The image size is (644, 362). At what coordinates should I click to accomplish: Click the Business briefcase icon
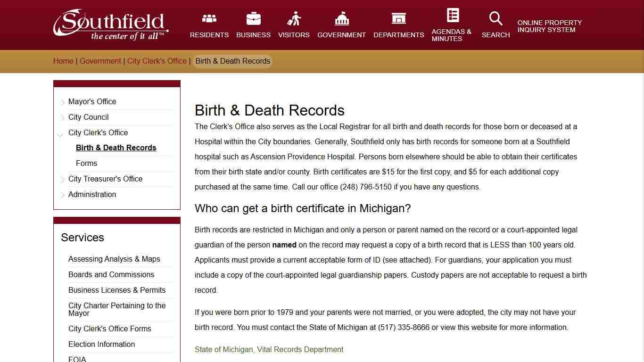253,18
